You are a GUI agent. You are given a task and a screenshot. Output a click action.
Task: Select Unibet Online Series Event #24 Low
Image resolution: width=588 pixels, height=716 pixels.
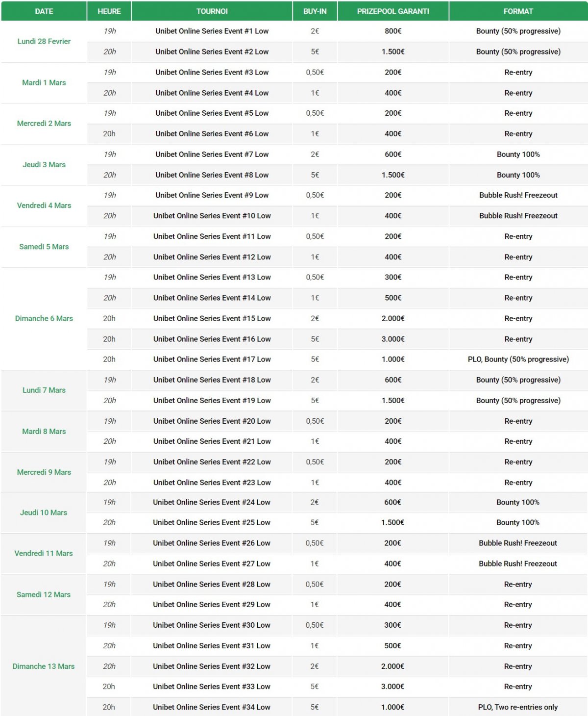[x=211, y=502]
